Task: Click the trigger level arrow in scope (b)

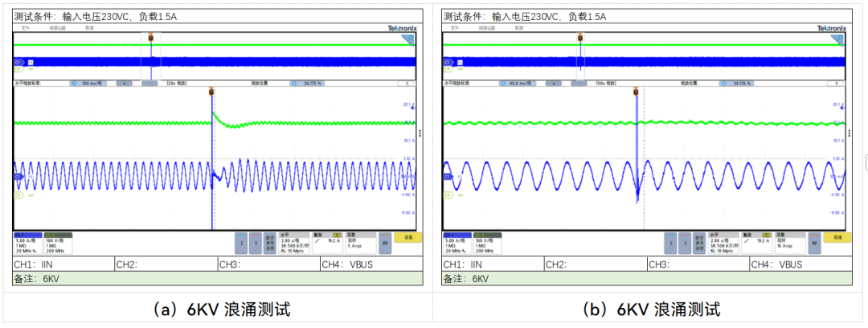Action: click(842, 109)
